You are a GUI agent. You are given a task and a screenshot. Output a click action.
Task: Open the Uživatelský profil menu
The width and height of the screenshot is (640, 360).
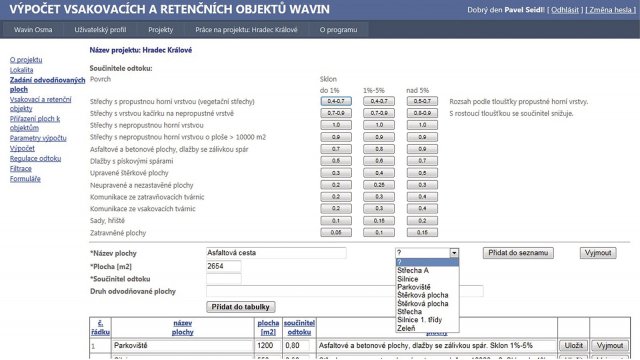100,30
